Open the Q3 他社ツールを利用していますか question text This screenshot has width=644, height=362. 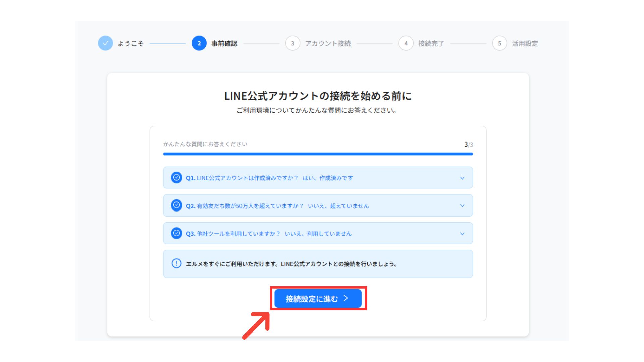[x=233, y=234]
